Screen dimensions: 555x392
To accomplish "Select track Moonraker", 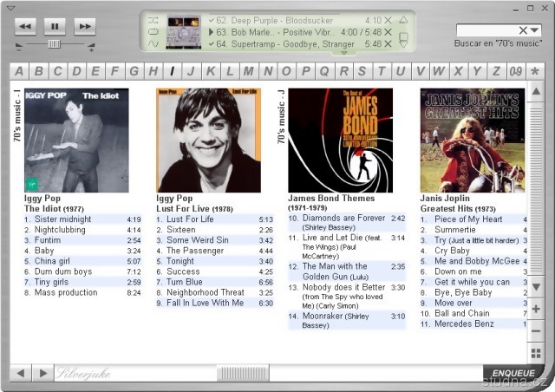I will coord(347,321).
